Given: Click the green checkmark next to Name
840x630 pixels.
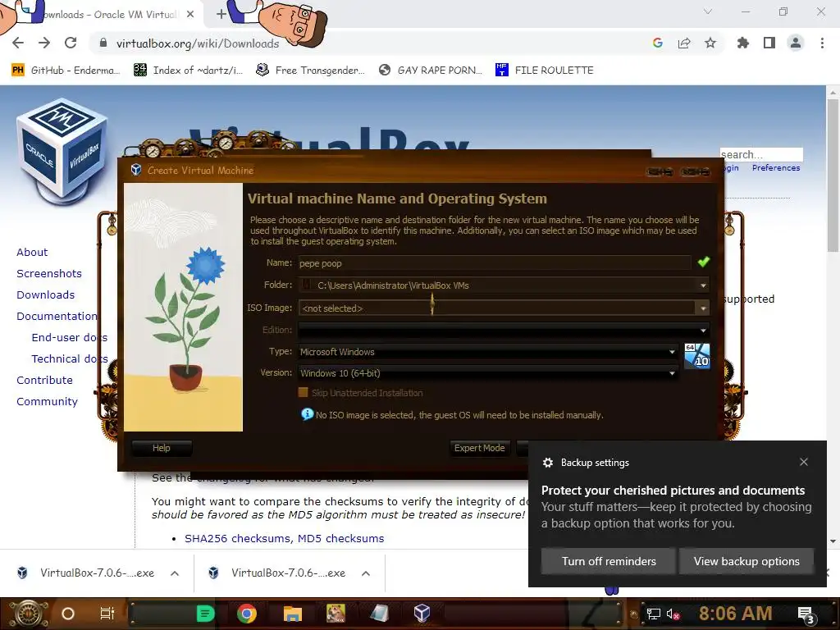Looking at the screenshot, I should [703, 262].
